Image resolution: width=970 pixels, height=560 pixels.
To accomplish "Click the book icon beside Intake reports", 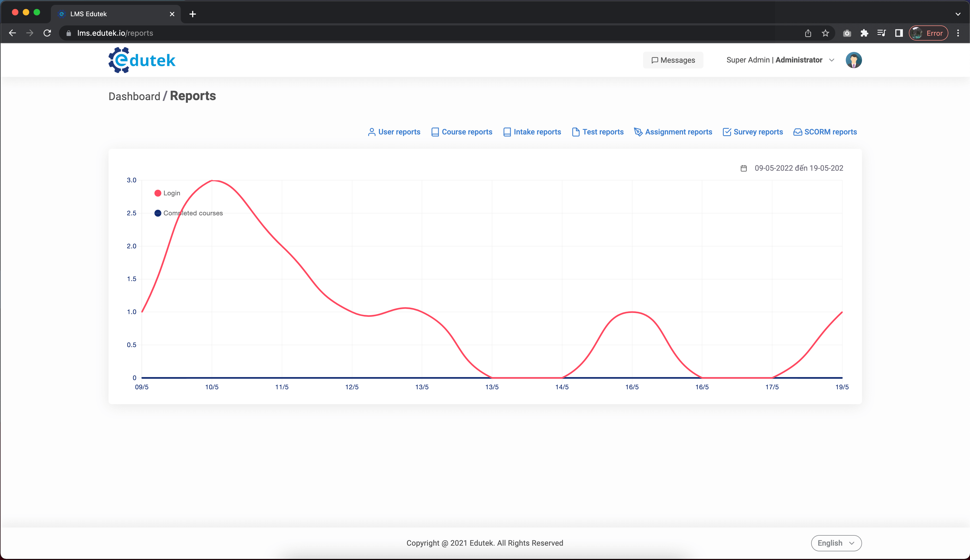I will (507, 132).
